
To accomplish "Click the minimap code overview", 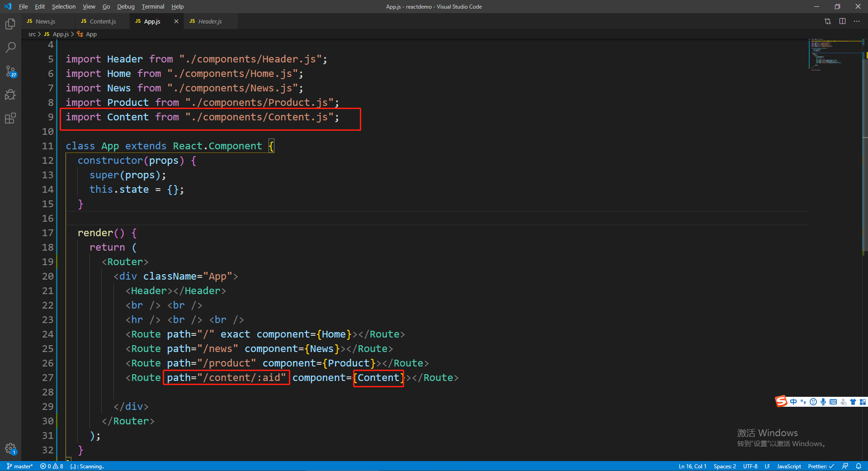I will coord(835,54).
